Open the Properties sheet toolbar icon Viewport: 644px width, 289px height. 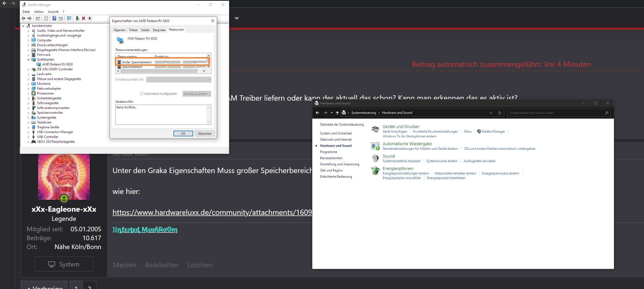click(46, 18)
